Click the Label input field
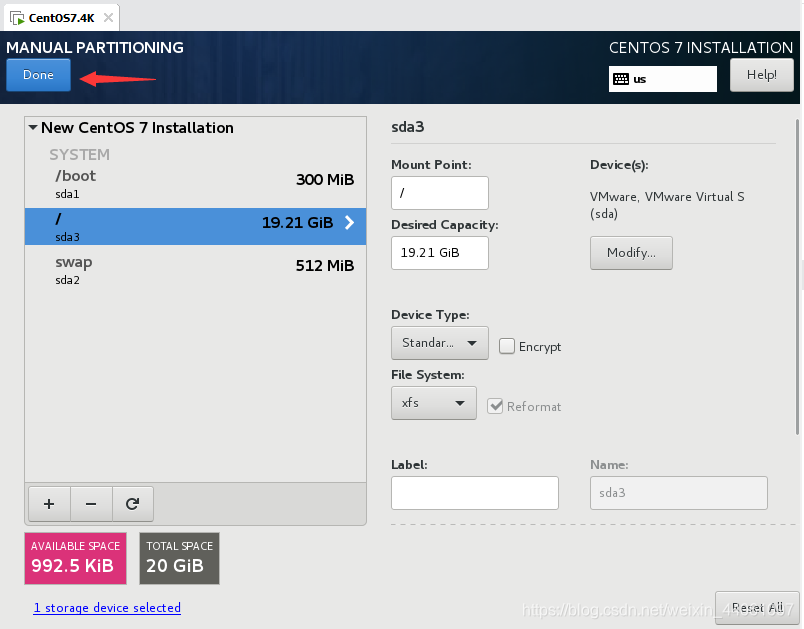Viewport: 804px width, 629px height. 475,493
